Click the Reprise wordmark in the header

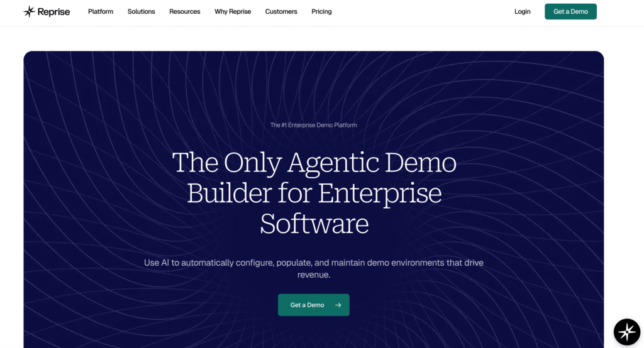(54, 12)
